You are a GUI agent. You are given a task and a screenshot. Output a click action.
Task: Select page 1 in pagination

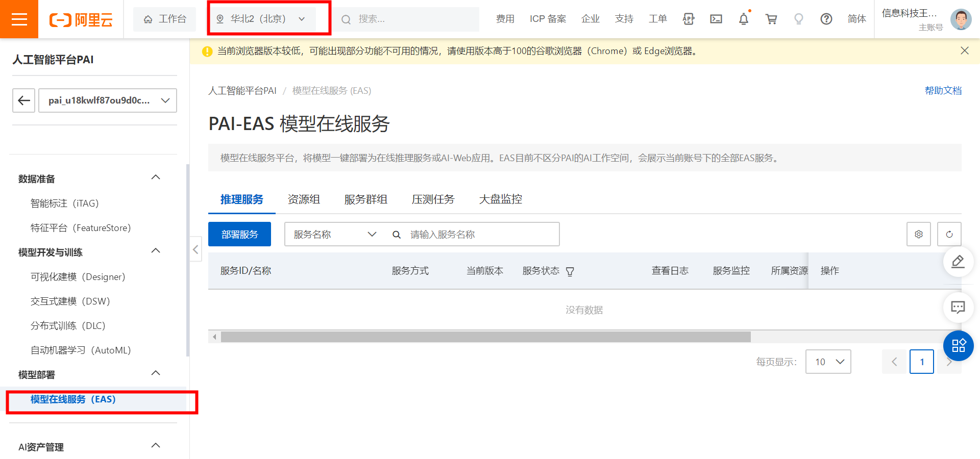[x=922, y=362]
